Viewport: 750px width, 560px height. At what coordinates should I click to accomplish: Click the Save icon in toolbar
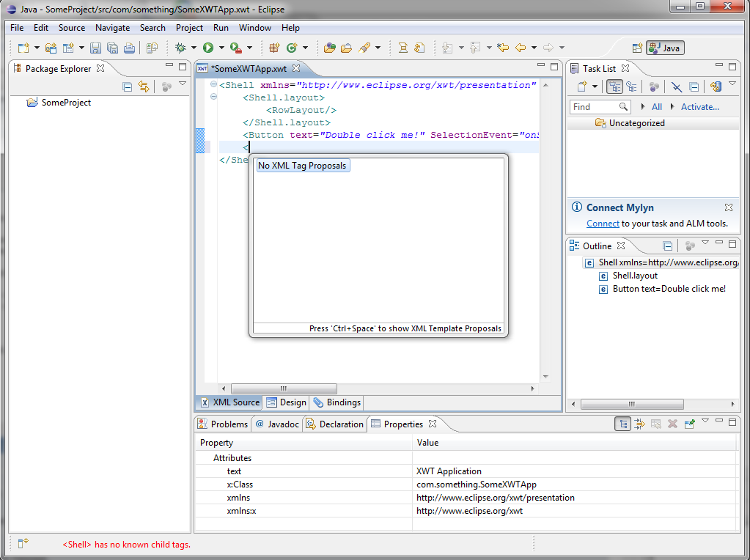coord(95,48)
